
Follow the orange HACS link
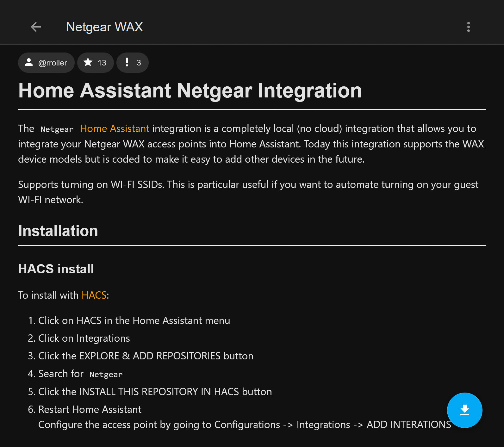tap(94, 295)
